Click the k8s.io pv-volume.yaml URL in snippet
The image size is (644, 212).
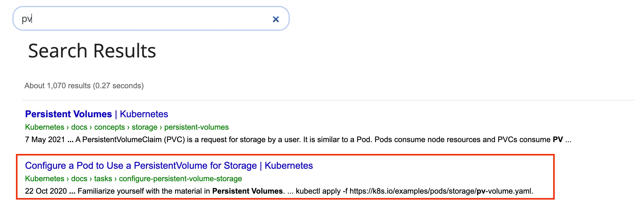pyautogui.click(x=441, y=191)
